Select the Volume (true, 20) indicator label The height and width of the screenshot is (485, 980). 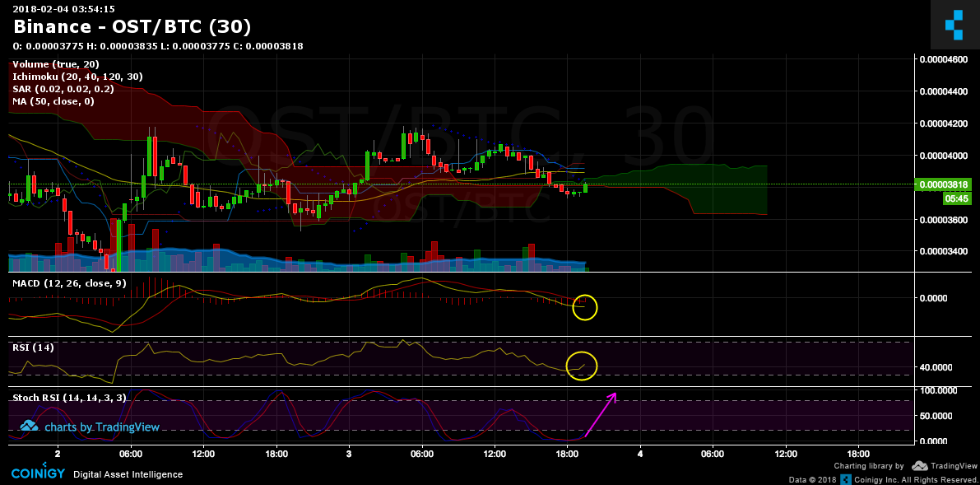(x=56, y=64)
